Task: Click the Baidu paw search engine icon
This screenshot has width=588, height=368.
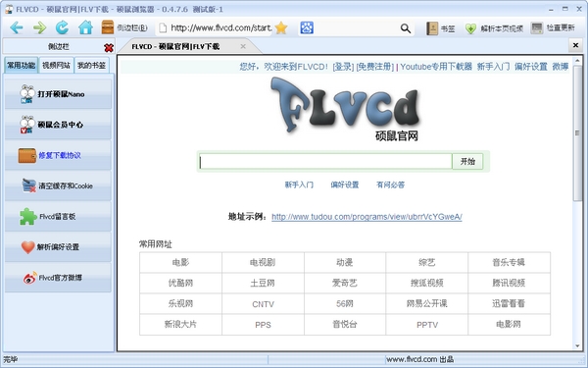Action: pyautogui.click(x=307, y=27)
